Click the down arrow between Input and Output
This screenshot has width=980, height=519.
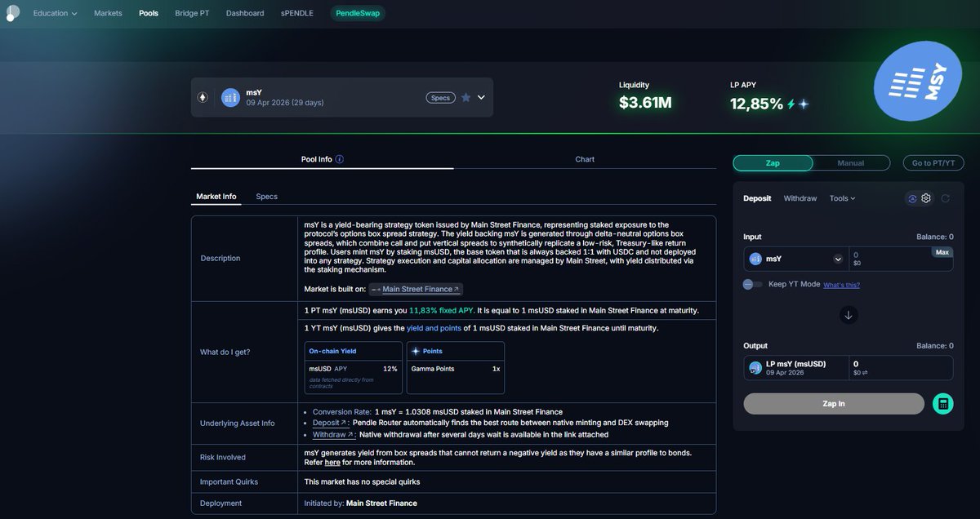[x=849, y=315]
